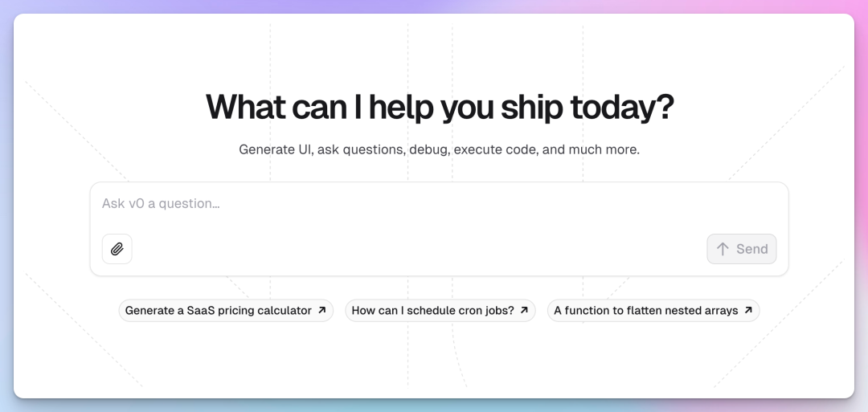Click the up arrow icon in Send
868x412 pixels.
[x=723, y=249]
